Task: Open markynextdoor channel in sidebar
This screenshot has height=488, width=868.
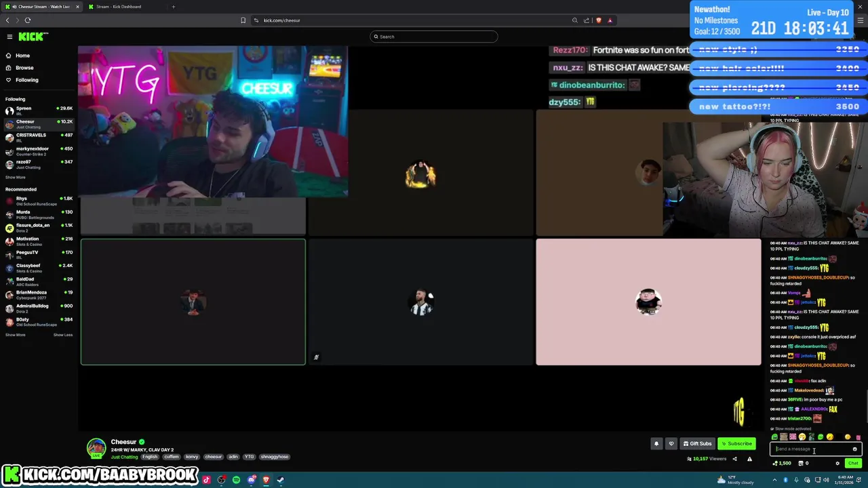Action: click(39, 150)
